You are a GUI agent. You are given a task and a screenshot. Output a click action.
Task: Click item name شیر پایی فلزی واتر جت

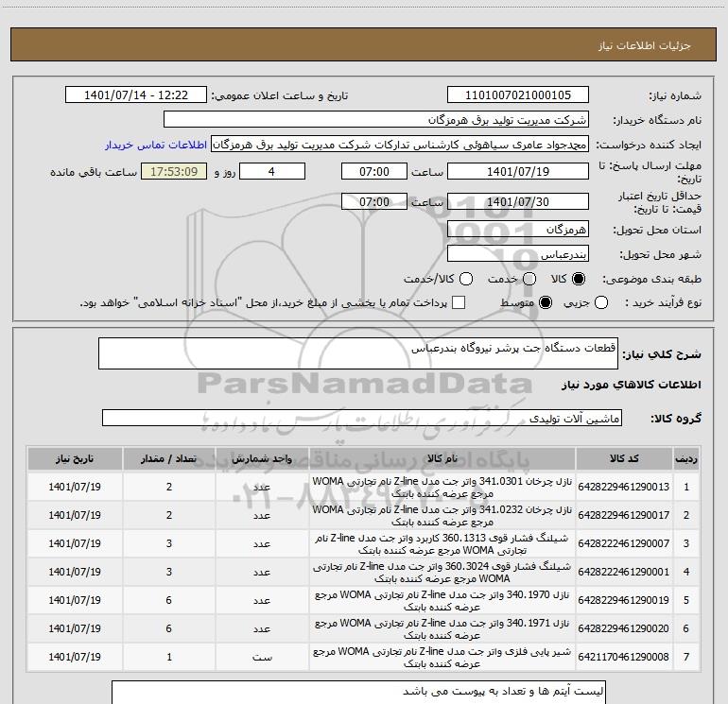pos(442,657)
